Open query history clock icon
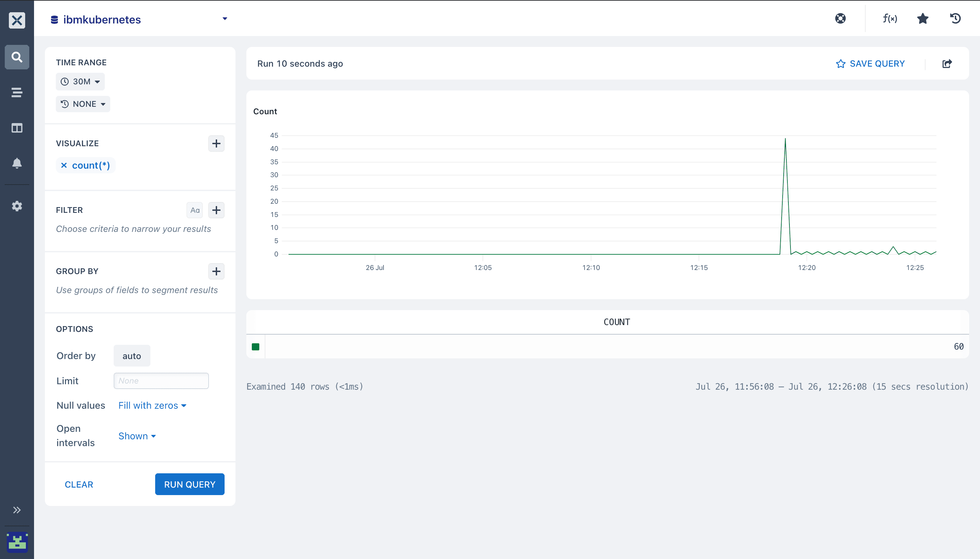This screenshot has width=980, height=559. point(955,18)
